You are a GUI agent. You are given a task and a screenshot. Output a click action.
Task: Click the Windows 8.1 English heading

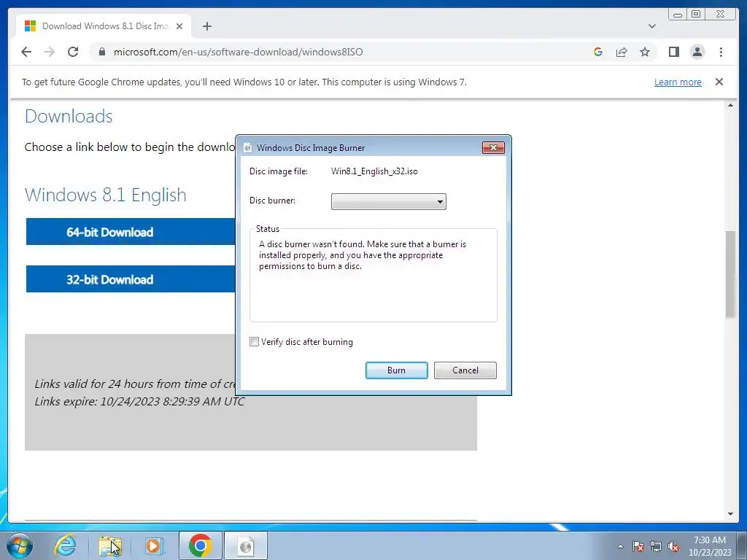pos(106,195)
